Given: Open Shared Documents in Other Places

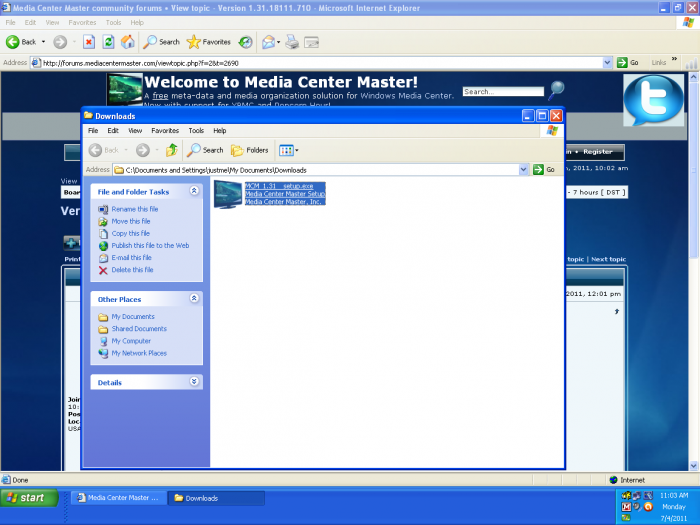Looking at the screenshot, I should click(139, 329).
